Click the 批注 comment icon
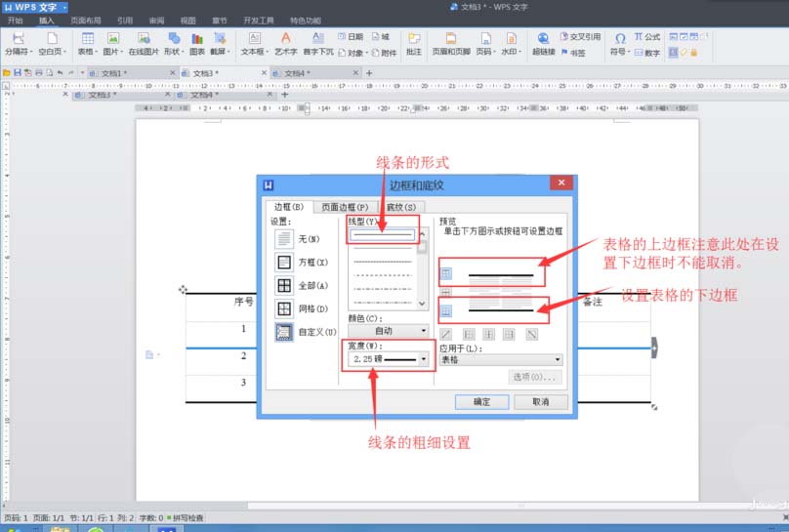Screen dimensions: 789x532 pyautogui.click(x=414, y=43)
